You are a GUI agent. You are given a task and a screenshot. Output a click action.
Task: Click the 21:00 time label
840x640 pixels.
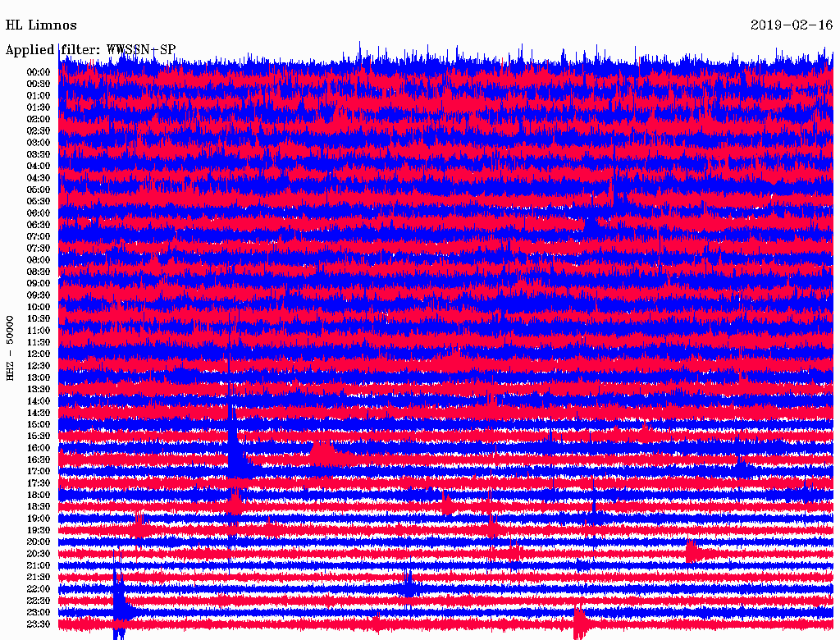pyautogui.click(x=38, y=565)
